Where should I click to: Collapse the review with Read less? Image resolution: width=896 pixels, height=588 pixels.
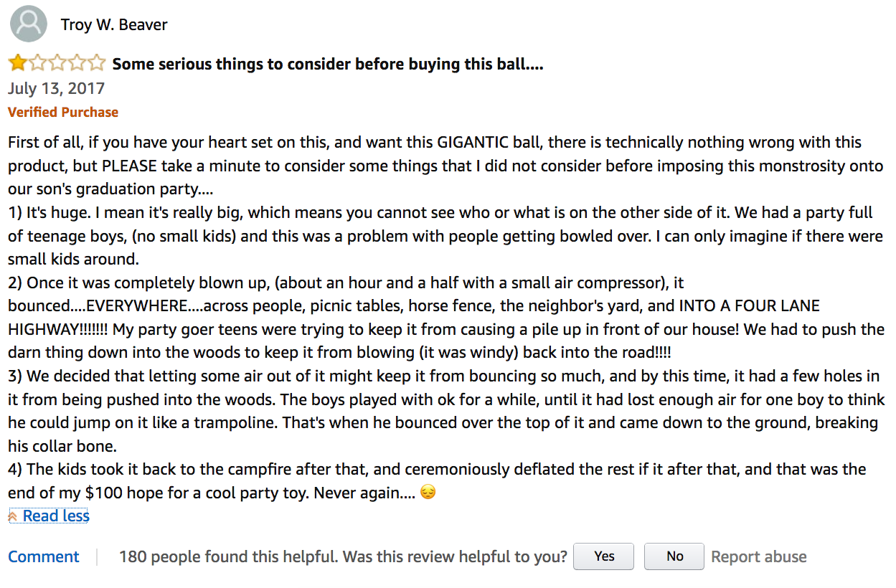(x=56, y=516)
